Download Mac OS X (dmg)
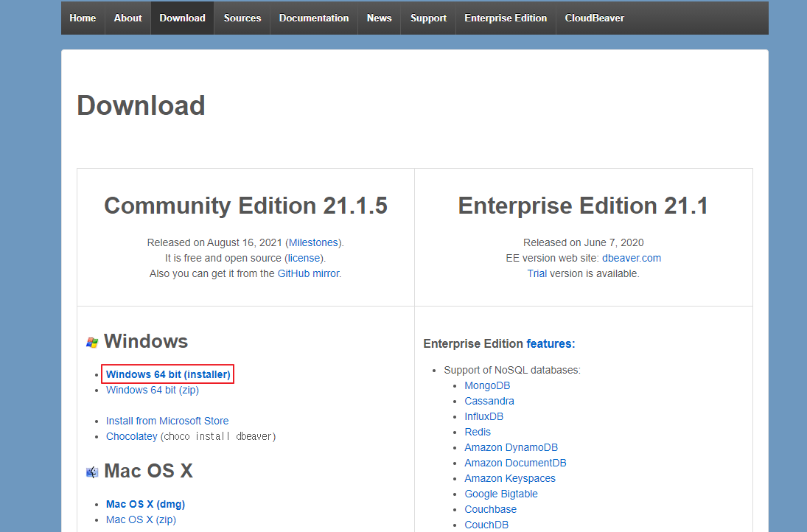Image resolution: width=807 pixels, height=532 pixels. point(146,504)
